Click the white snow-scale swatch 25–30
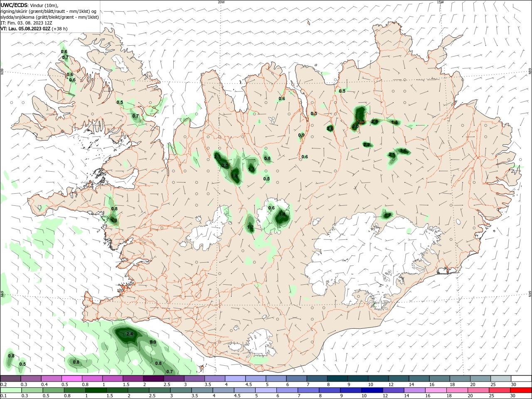This screenshot has width=532, height=399. [501, 379]
